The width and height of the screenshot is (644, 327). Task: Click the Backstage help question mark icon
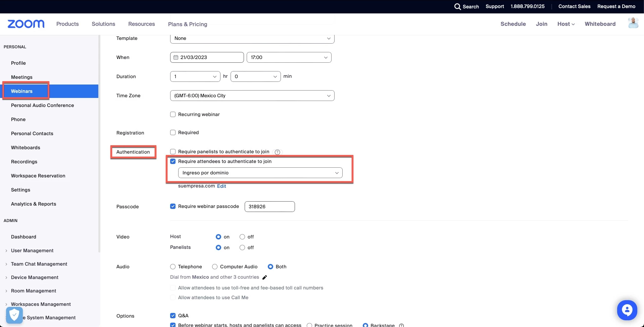(401, 325)
